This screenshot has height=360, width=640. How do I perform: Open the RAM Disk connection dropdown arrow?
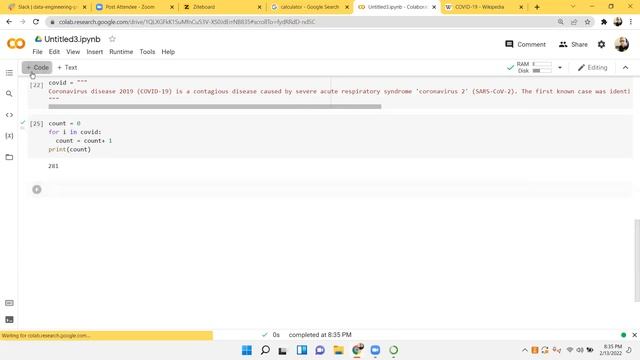pyautogui.click(x=560, y=67)
